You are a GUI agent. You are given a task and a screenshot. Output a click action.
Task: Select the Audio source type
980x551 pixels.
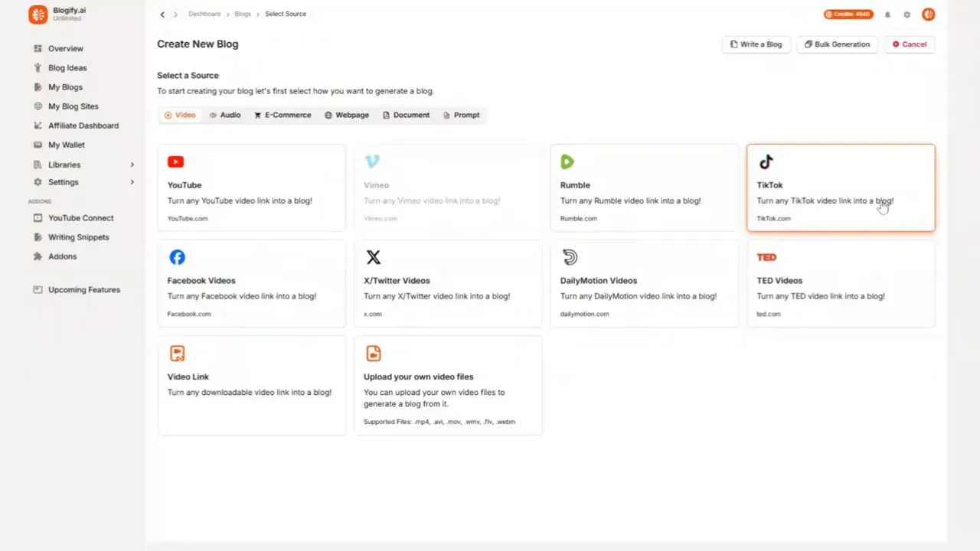224,115
